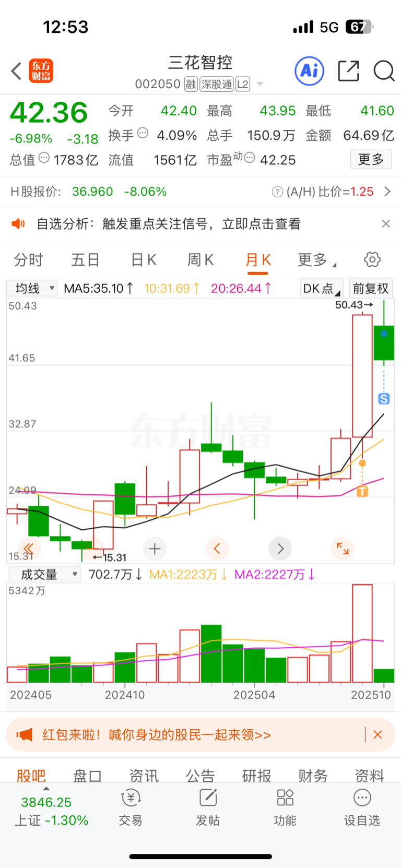Open the 资料 tab
The height and width of the screenshot is (868, 401).
coord(369,775)
